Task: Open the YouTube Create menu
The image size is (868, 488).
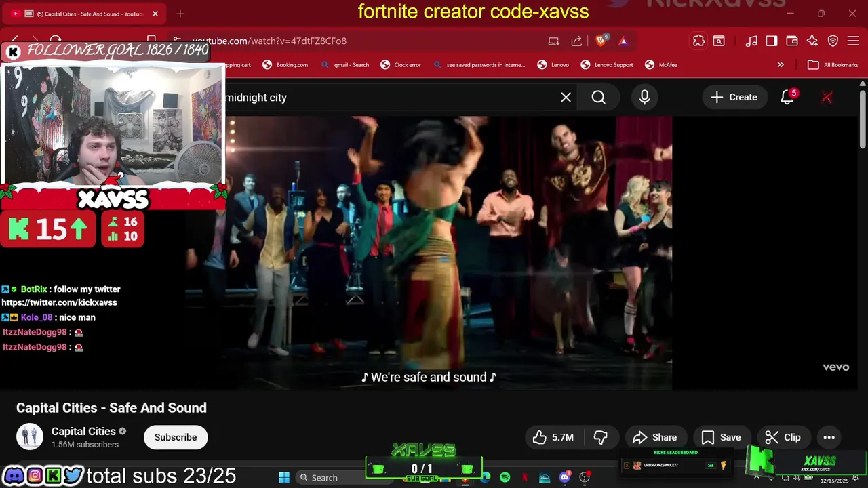Action: (x=734, y=98)
